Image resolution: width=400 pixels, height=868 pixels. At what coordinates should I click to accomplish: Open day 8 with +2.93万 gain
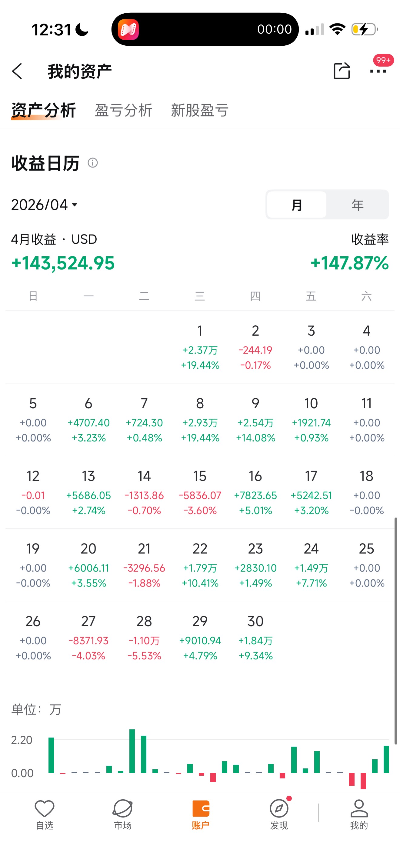click(x=200, y=420)
